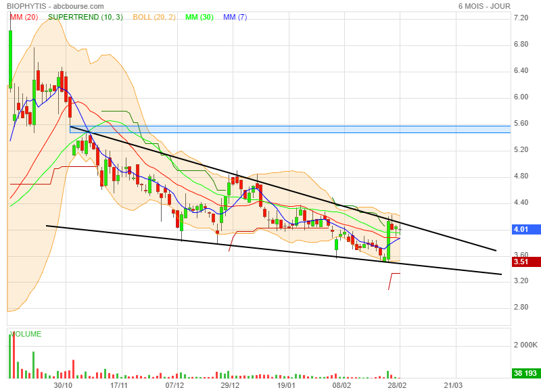Click the 7.20 price axis label
The image size is (541, 392).
pos(521,18)
